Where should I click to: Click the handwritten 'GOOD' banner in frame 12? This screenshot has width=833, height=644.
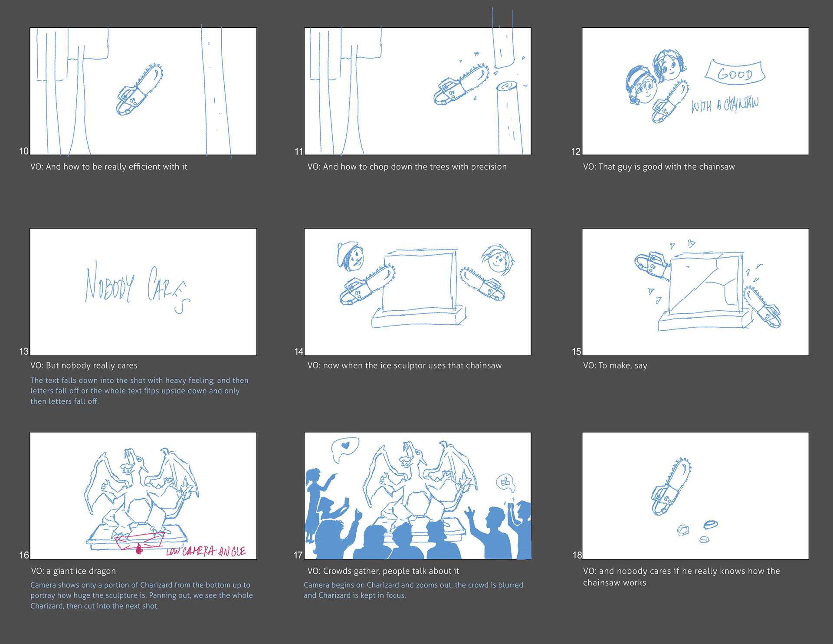click(x=735, y=72)
